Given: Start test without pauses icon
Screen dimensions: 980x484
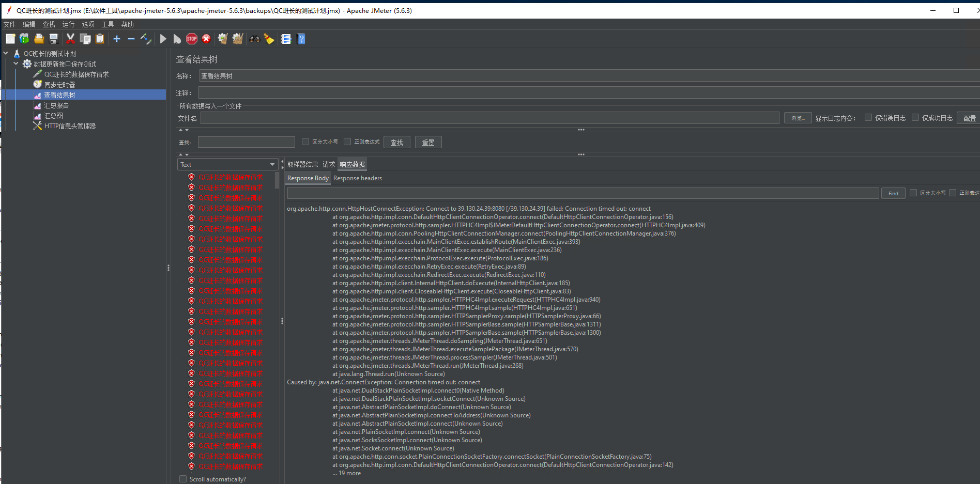Looking at the screenshot, I should point(177,39).
